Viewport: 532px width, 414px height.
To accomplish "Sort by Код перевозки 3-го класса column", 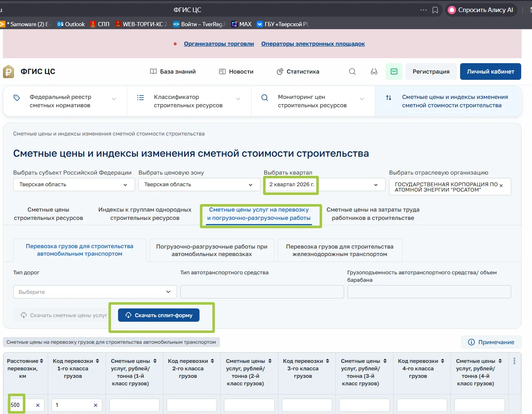I will click(328, 361).
